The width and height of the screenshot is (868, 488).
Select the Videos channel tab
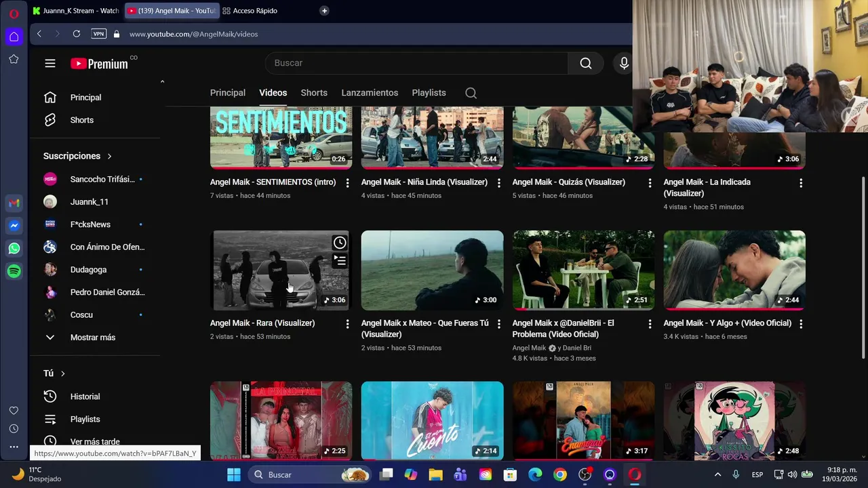[273, 93]
